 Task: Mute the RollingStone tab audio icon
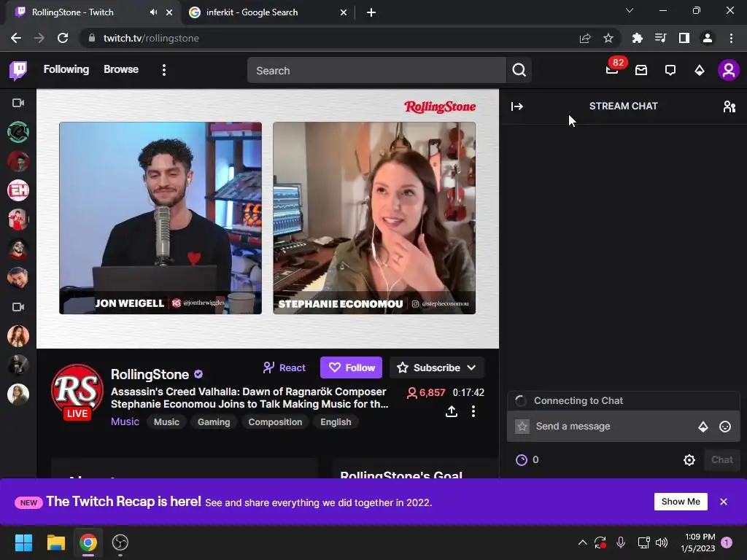[x=153, y=12]
